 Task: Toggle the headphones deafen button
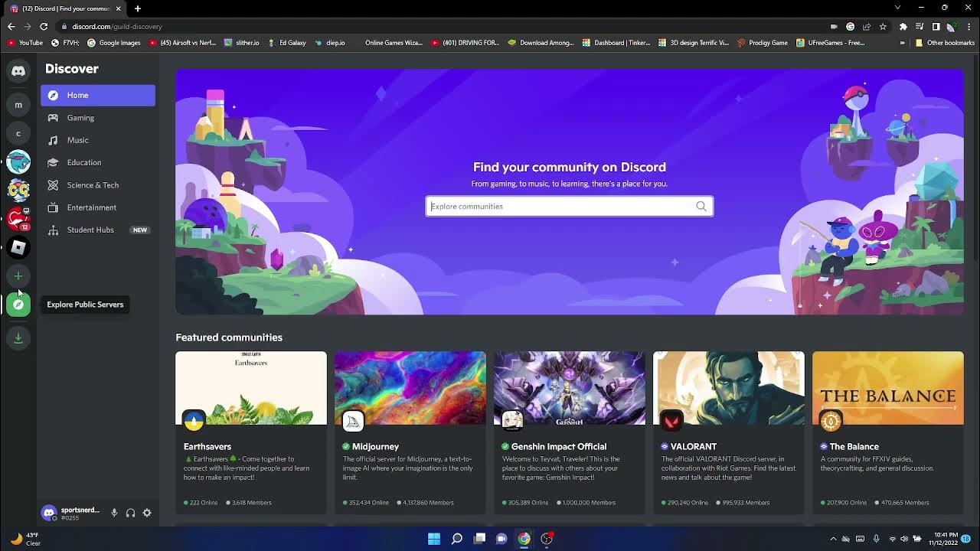click(x=130, y=513)
